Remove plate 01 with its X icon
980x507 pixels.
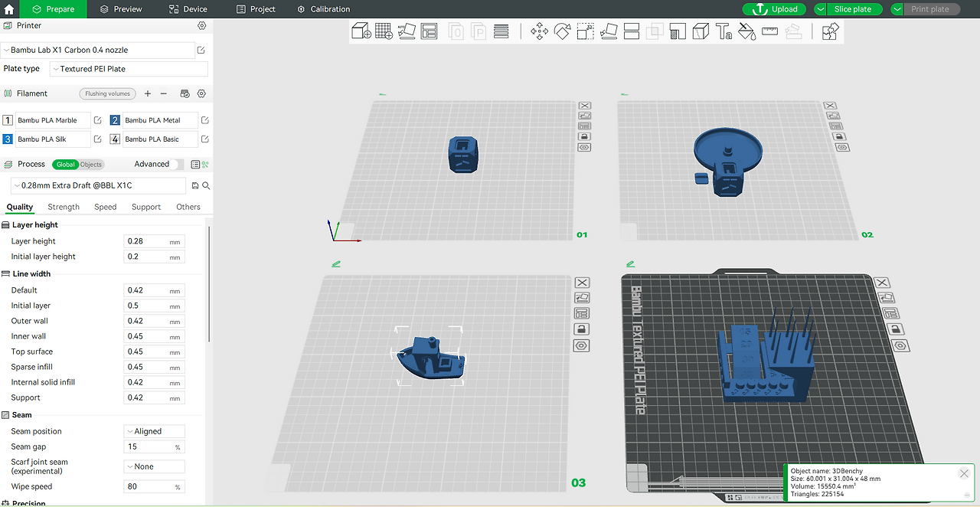click(584, 106)
